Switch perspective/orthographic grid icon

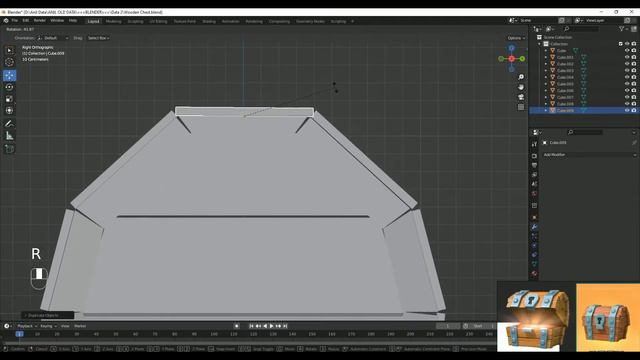point(521,107)
